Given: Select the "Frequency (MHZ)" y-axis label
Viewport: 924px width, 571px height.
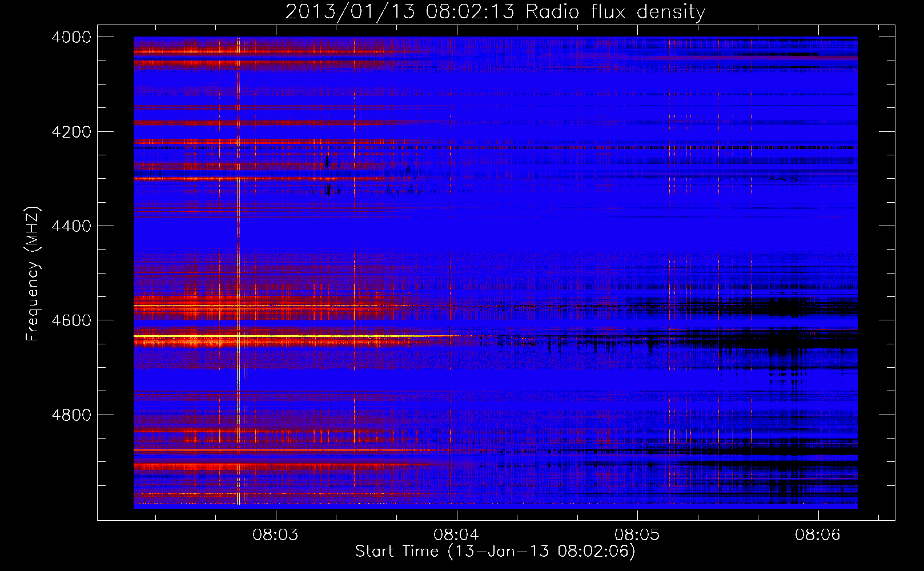Looking at the screenshot, I should click(33, 274).
